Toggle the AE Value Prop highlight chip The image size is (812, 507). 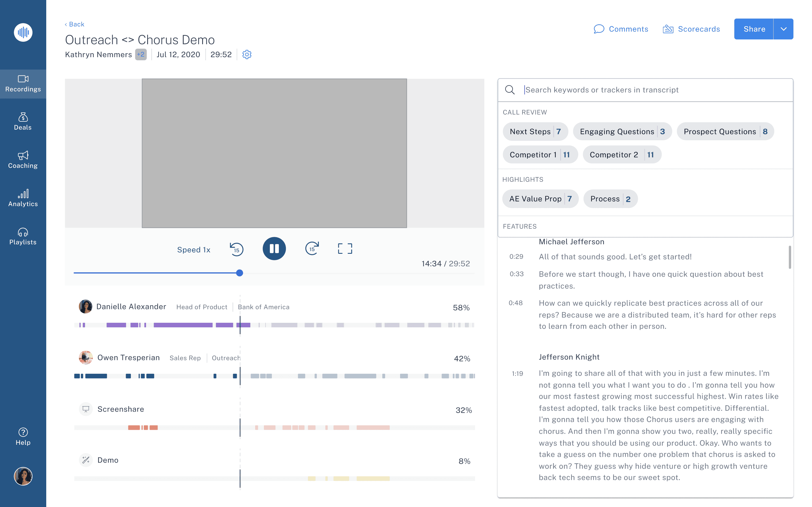coord(540,199)
